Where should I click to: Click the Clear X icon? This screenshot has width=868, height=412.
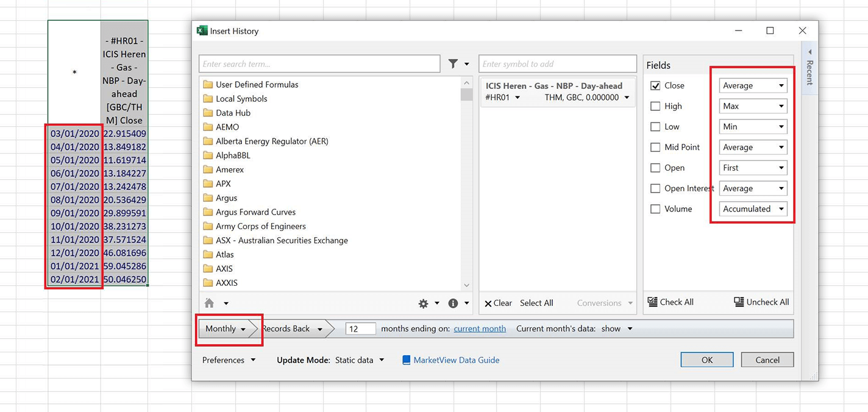click(488, 304)
